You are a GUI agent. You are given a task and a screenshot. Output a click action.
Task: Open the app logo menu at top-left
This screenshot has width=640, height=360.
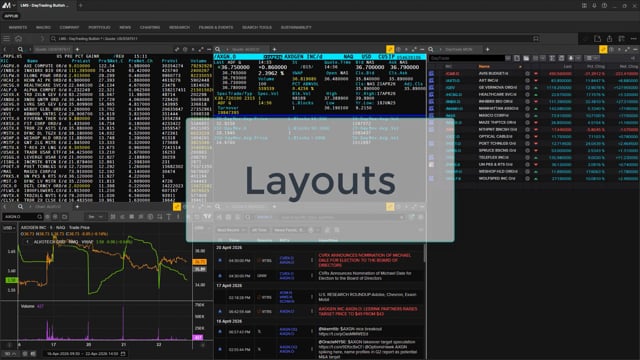coord(8,5)
